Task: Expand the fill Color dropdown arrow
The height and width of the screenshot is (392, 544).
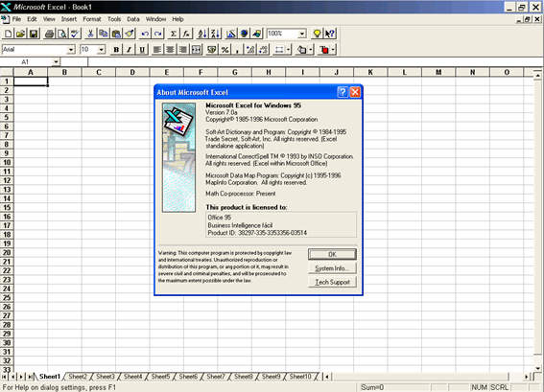Action: click(x=311, y=50)
